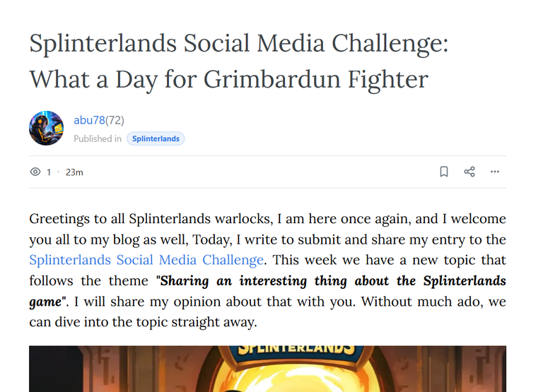The width and height of the screenshot is (543, 392).
Task: Open the Splinterlands banner image
Action: [267, 369]
